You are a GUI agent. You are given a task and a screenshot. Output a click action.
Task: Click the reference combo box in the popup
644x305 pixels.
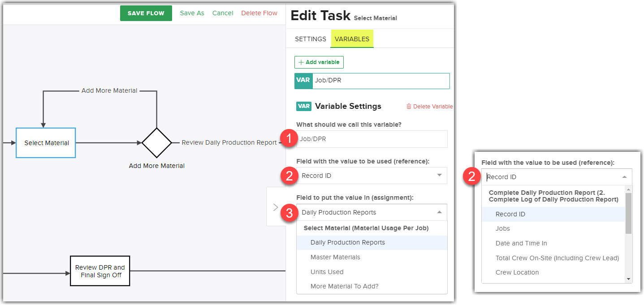coord(557,177)
